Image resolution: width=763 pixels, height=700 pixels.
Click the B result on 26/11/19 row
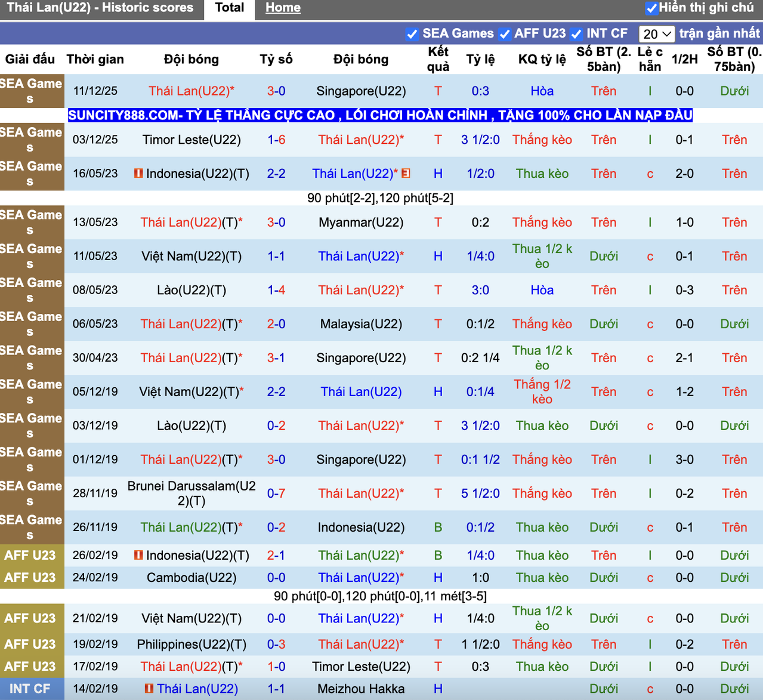[438, 528]
